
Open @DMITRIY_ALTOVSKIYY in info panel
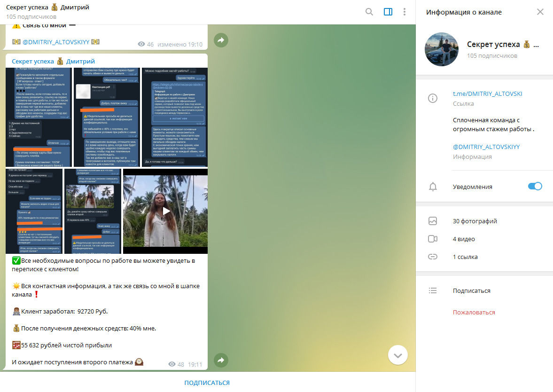486,147
